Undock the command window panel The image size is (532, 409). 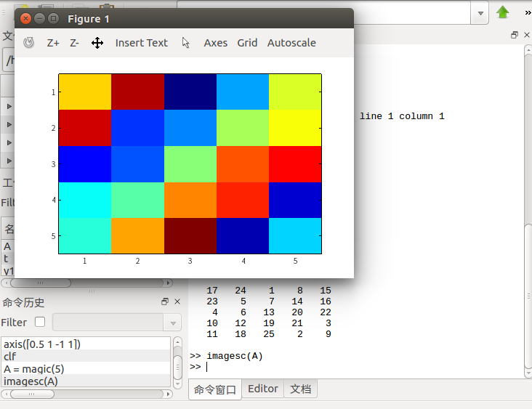click(x=515, y=35)
